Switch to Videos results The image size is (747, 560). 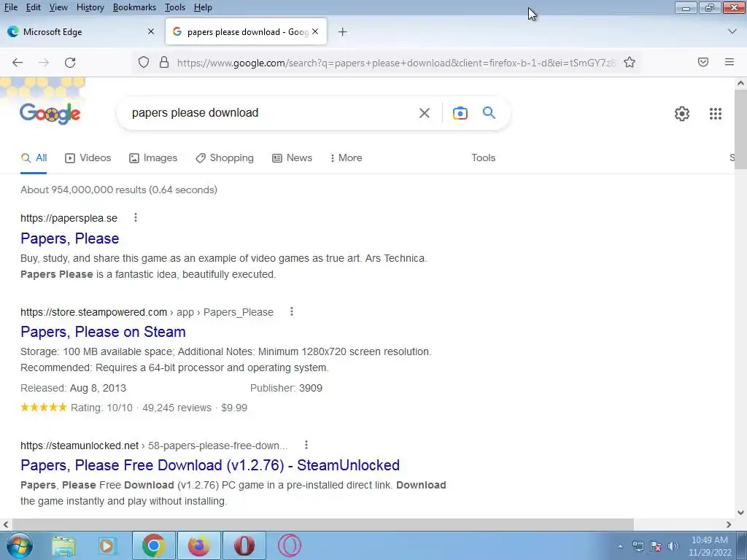click(88, 157)
